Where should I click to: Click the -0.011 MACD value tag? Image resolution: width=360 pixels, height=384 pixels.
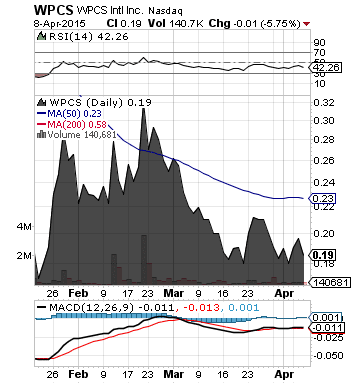(x=327, y=328)
